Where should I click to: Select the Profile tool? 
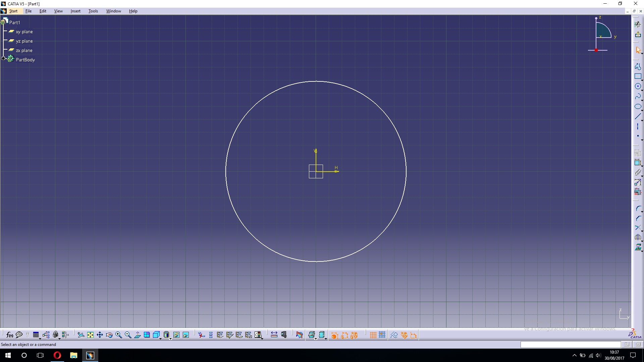click(638, 67)
